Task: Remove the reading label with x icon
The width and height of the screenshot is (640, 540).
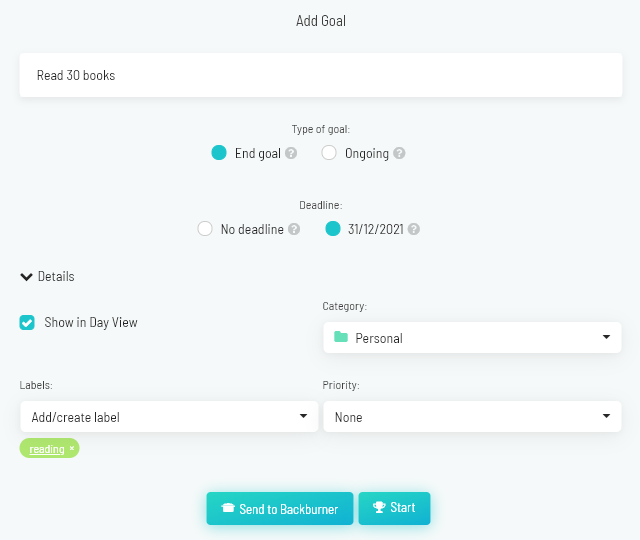Action: 72,448
